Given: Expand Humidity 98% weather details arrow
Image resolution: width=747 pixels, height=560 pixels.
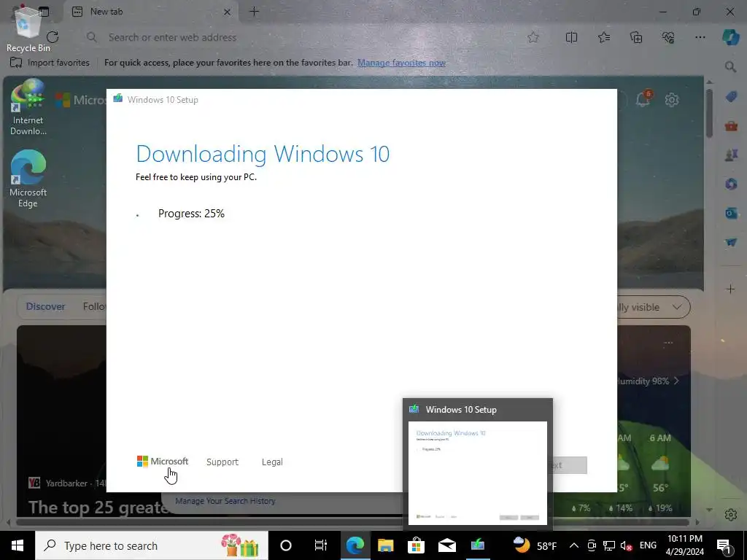Looking at the screenshot, I should tap(676, 381).
